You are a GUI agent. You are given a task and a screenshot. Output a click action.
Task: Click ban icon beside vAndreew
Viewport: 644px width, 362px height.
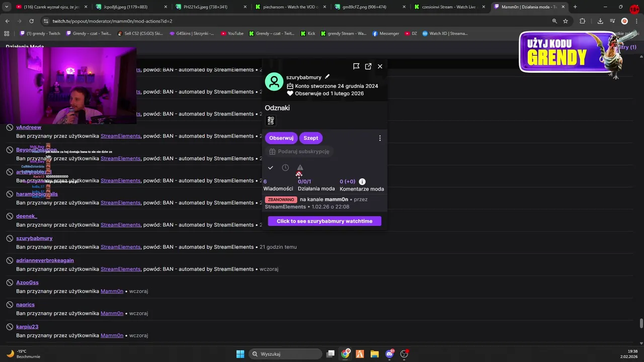(x=10, y=128)
